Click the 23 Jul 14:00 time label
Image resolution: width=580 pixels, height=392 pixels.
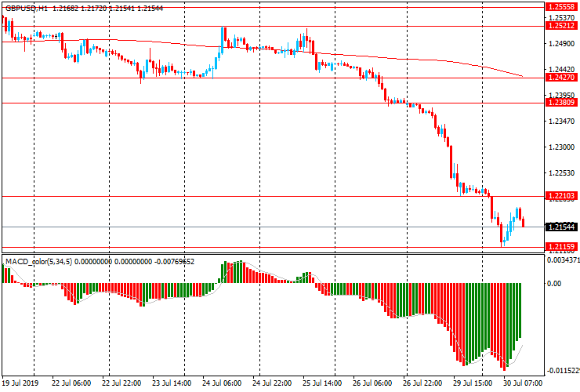(x=172, y=383)
